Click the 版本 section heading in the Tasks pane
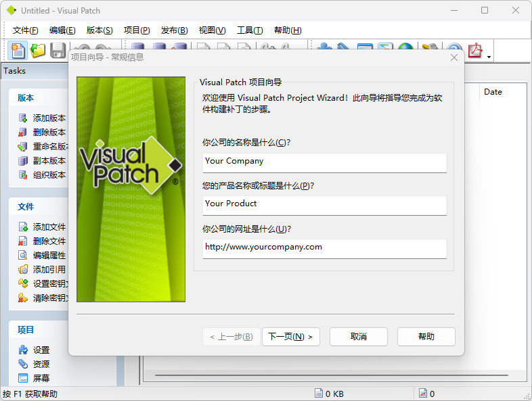The width and height of the screenshot is (532, 401). [26, 98]
